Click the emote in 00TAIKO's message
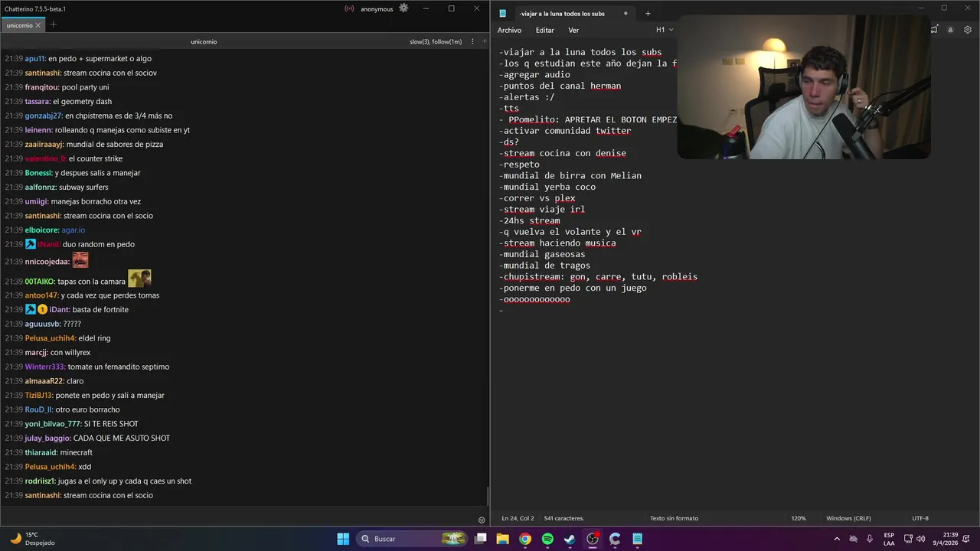The image size is (980, 551). [139, 278]
